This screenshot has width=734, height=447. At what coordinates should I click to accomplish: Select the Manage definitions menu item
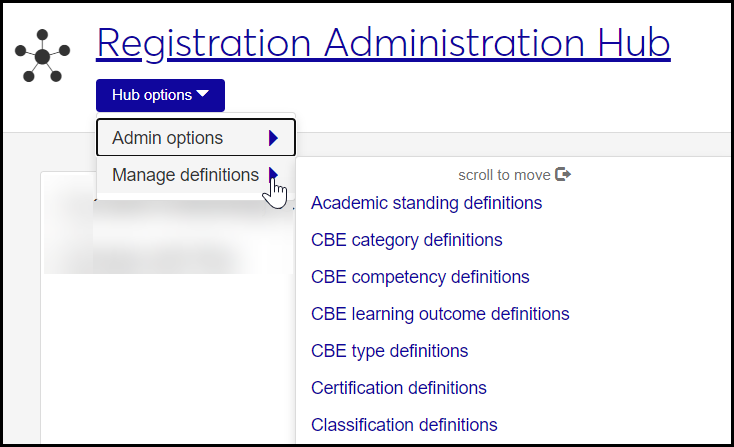pyautogui.click(x=185, y=175)
